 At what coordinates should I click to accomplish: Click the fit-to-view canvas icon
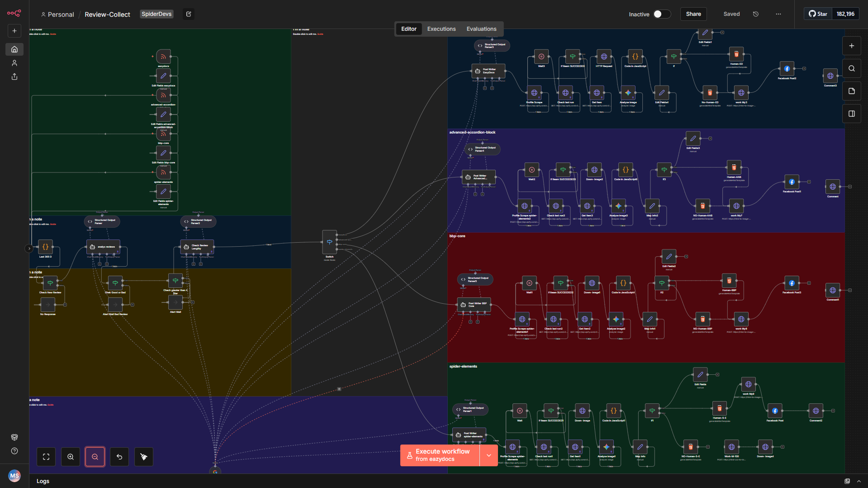[46, 457]
